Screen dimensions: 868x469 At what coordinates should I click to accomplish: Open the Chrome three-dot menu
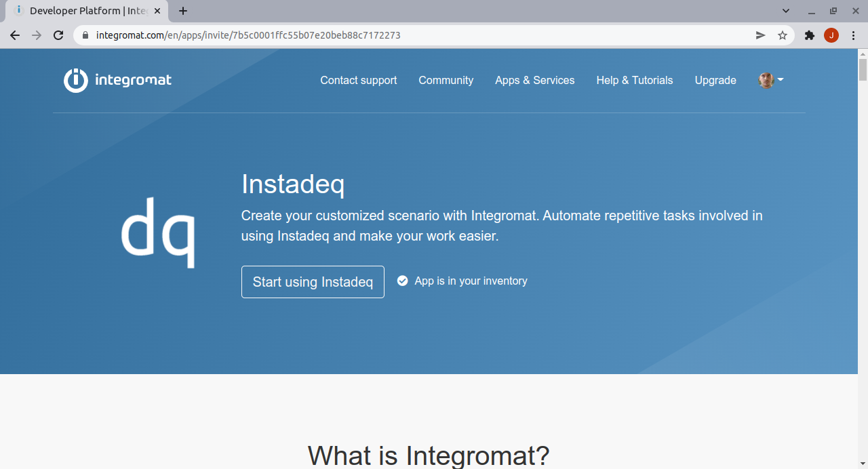853,35
